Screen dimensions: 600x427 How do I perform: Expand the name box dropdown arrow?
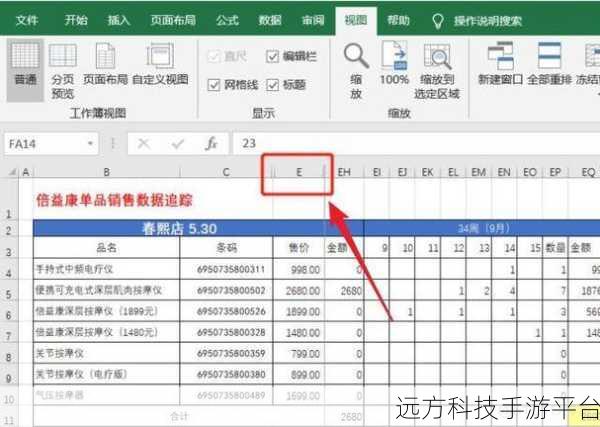click(90, 143)
